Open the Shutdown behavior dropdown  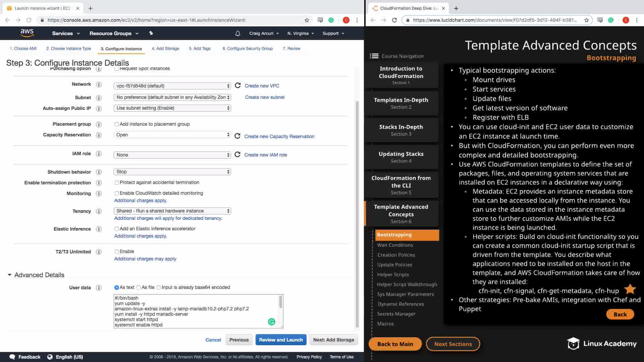(x=172, y=172)
